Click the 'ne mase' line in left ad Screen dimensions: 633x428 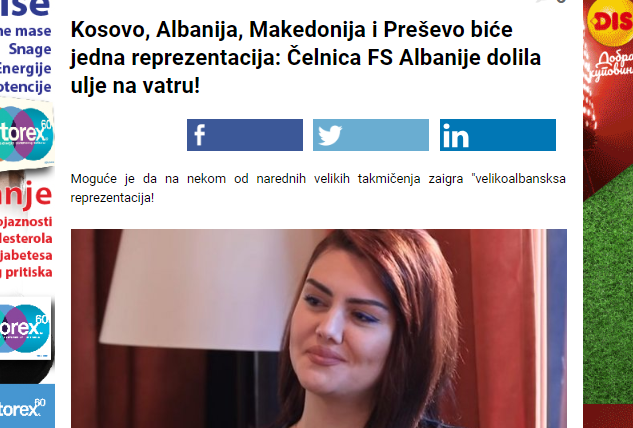(x=26, y=31)
